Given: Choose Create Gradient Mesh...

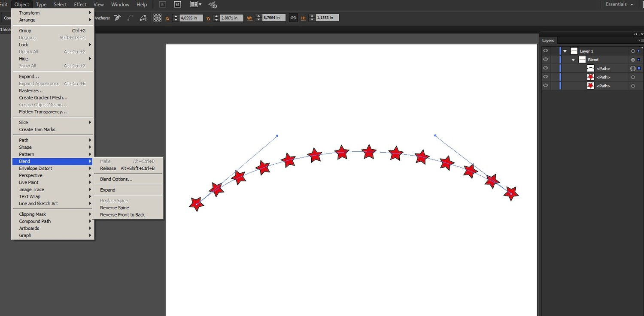Looking at the screenshot, I should 53,98.
